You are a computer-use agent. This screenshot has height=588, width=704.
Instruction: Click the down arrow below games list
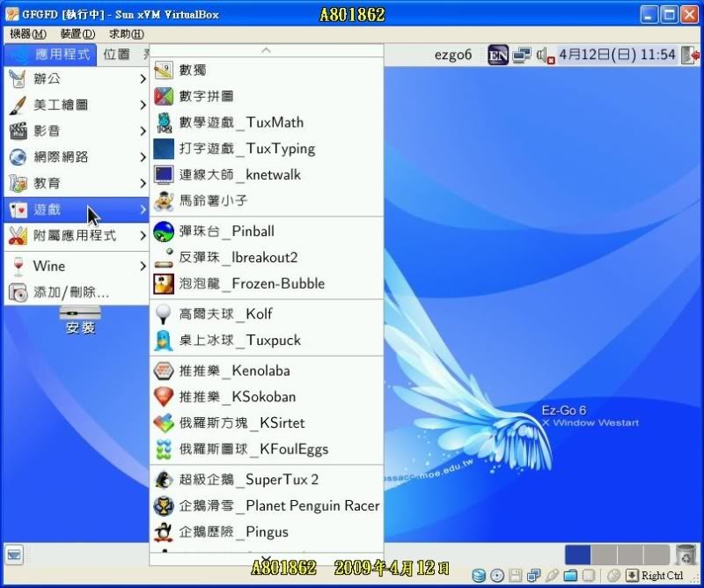[267, 560]
